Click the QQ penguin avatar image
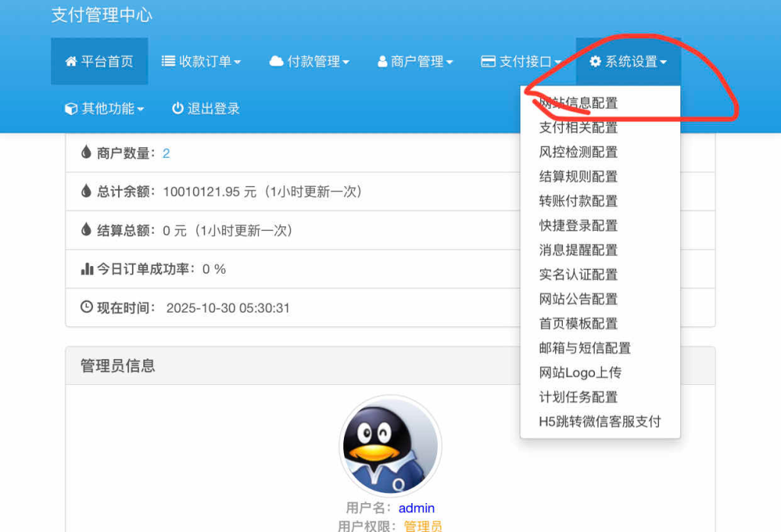Image resolution: width=781 pixels, height=532 pixels. click(x=390, y=447)
